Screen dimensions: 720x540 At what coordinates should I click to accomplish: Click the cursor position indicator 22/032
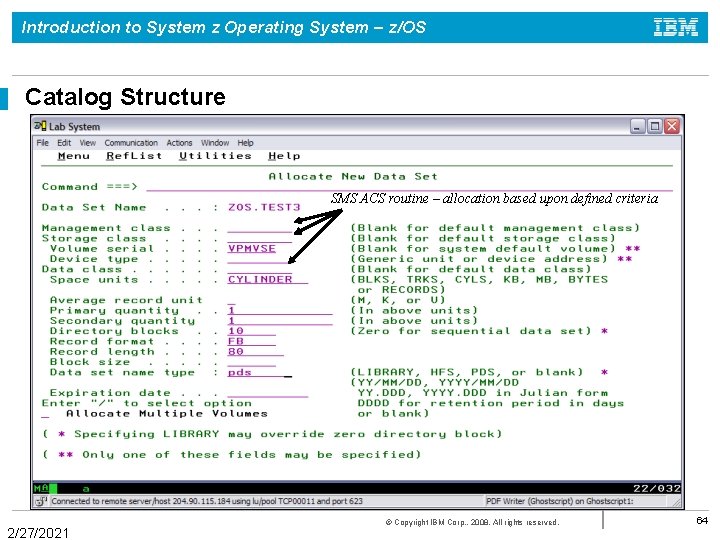click(657, 489)
